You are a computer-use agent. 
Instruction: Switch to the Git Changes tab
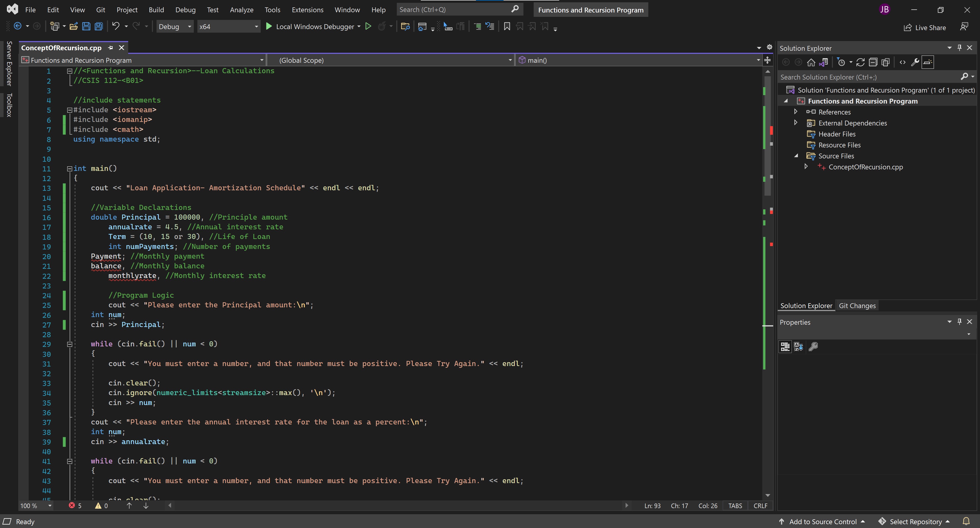point(857,306)
